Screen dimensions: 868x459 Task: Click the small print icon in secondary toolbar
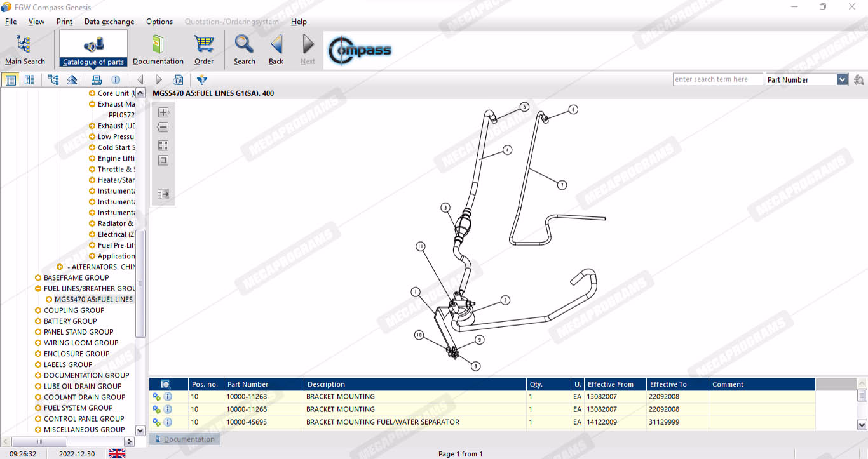tap(97, 80)
